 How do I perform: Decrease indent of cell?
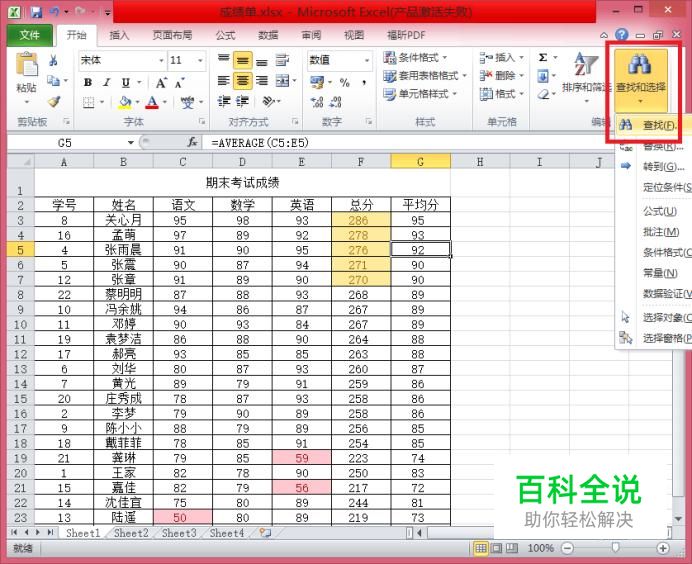pos(224,102)
